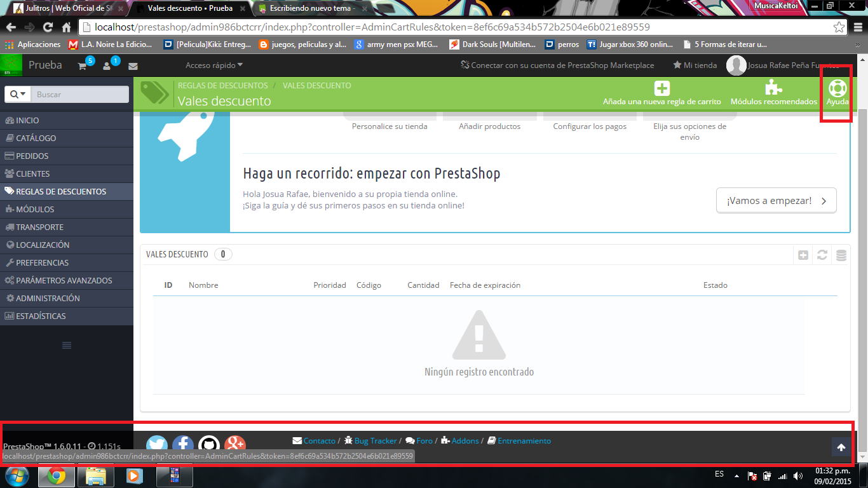Open LOCALIZACIÓN menu in sidebar
868x488 pixels.
(67, 245)
